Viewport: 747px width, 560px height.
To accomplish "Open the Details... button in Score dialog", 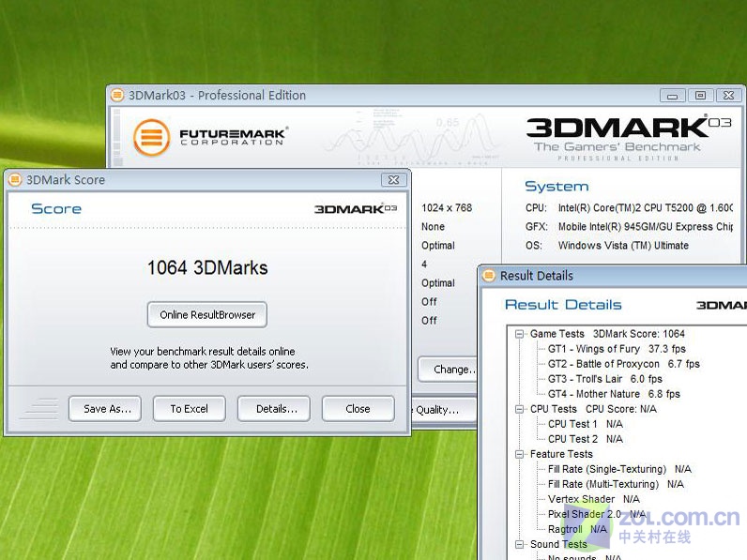I will (x=273, y=409).
